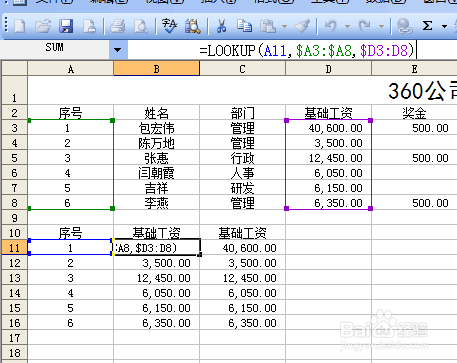Click department cell 行政
The height and width of the screenshot is (363, 457).
click(x=242, y=158)
